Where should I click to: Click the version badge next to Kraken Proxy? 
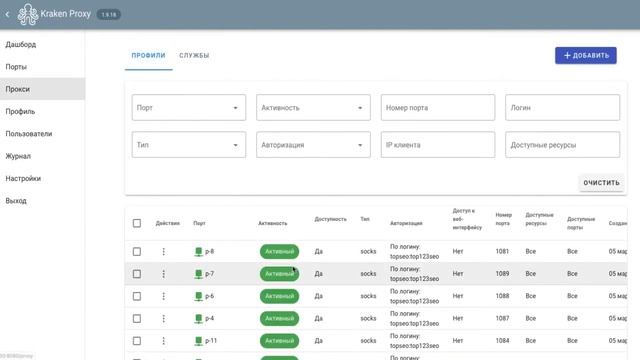(109, 14)
